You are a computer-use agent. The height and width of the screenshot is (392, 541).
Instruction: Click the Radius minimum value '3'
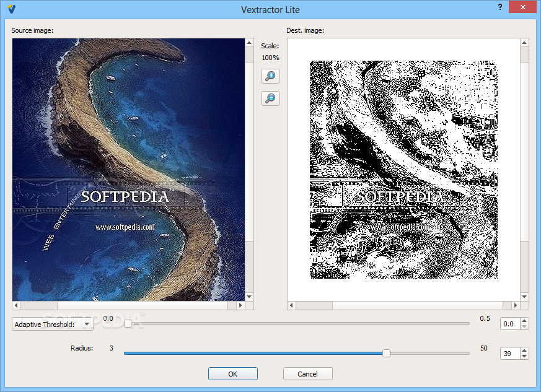pyautogui.click(x=112, y=348)
